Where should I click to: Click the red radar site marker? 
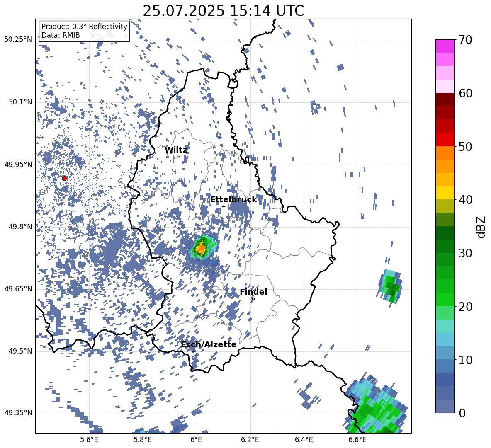pos(64,179)
